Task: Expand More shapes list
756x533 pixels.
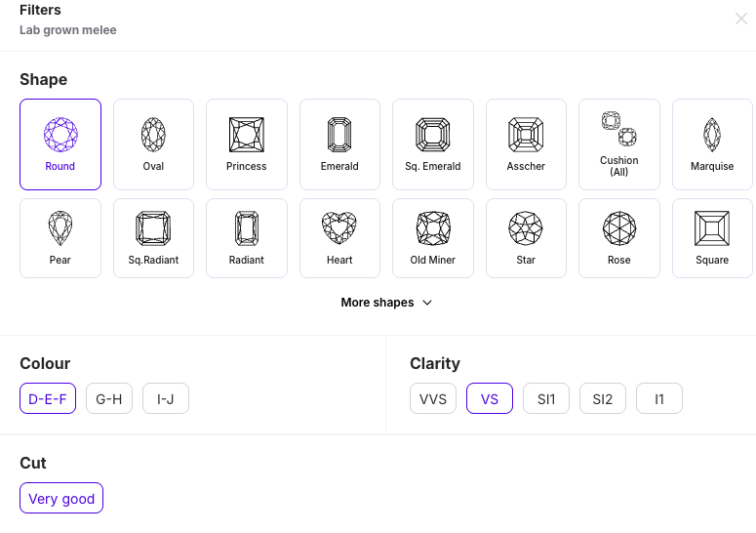Action: (x=386, y=303)
